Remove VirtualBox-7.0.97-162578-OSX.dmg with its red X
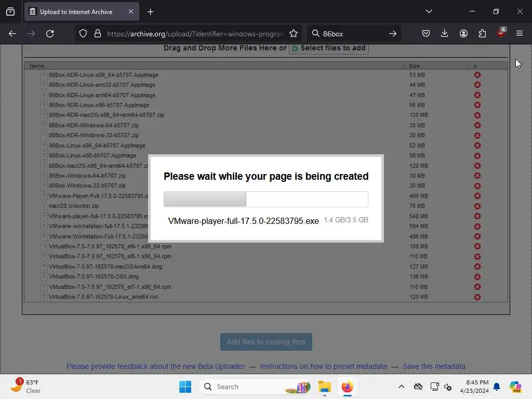The height and width of the screenshot is (399, 532). [477, 277]
